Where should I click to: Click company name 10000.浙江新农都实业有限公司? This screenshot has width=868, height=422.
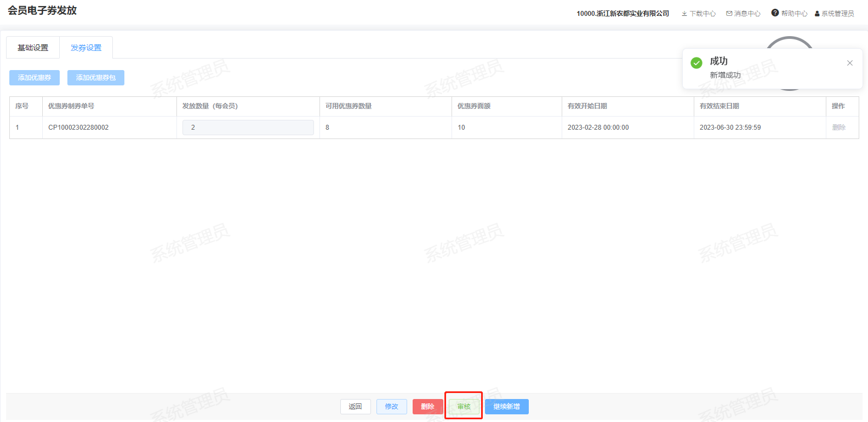[623, 14]
